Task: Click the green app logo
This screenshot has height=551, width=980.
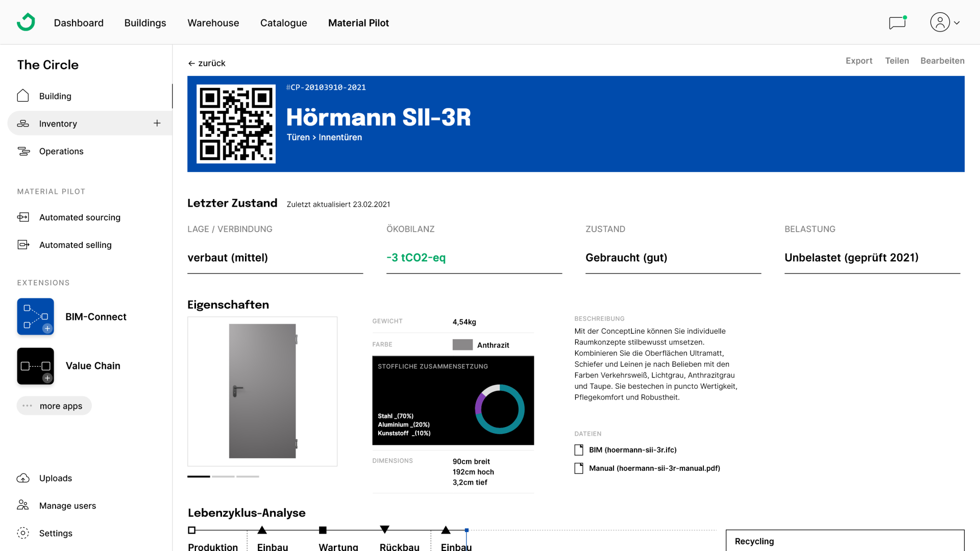Action: coord(26,22)
